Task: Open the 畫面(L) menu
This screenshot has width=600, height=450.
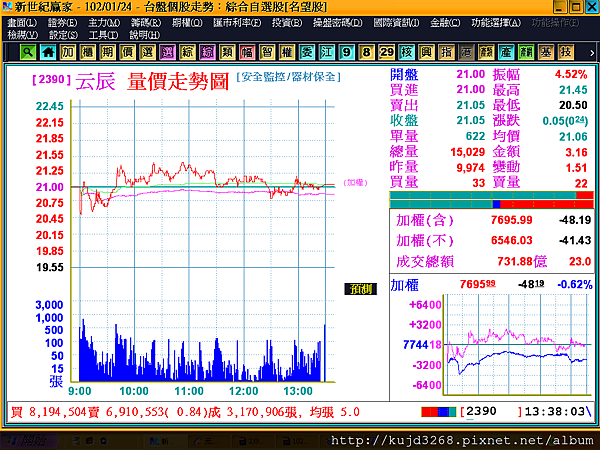Action: [22, 23]
